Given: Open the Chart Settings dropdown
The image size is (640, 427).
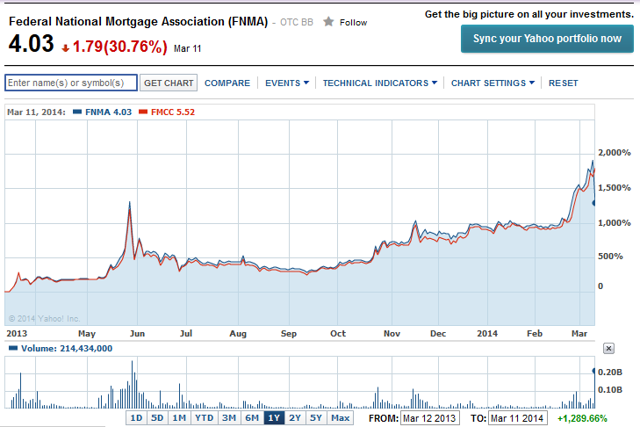Looking at the screenshot, I should tap(493, 83).
